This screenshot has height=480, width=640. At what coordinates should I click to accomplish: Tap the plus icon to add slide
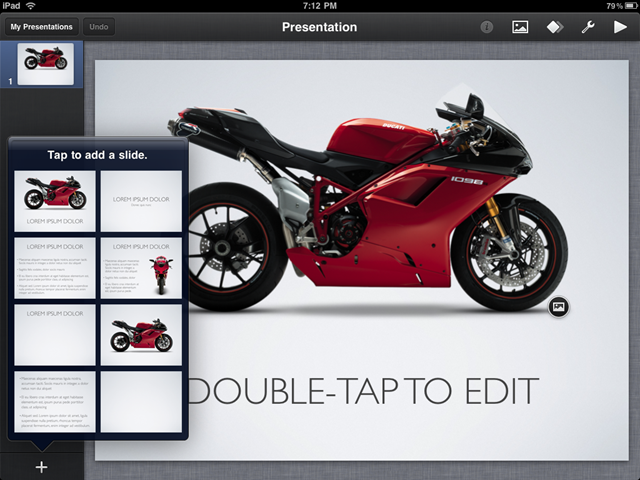point(41,467)
